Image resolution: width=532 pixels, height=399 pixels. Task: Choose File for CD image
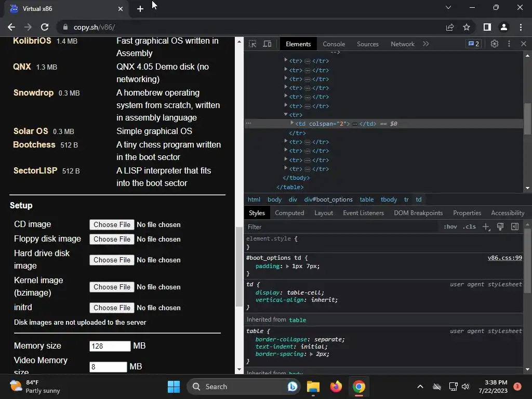pyautogui.click(x=112, y=224)
